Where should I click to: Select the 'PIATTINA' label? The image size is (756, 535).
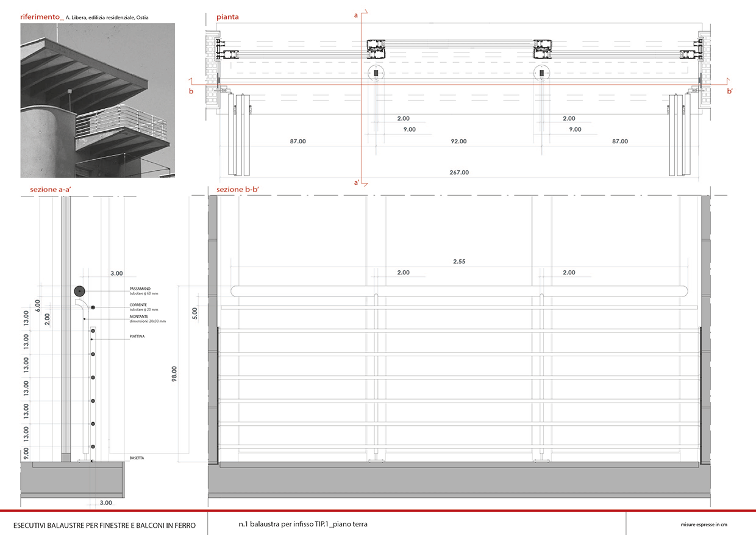pos(137,336)
